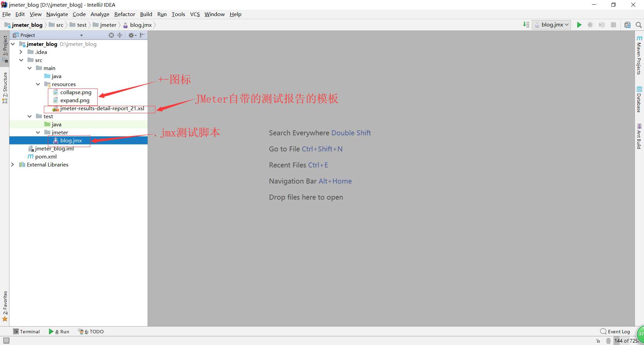The height and width of the screenshot is (345, 644).
Task: Collapse the main folder
Action: [x=30, y=68]
